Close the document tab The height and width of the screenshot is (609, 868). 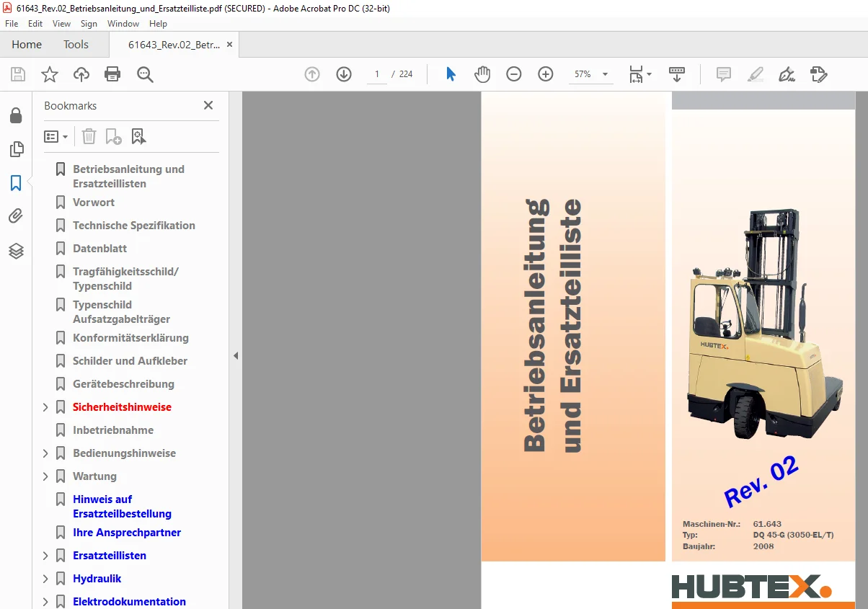pos(230,45)
